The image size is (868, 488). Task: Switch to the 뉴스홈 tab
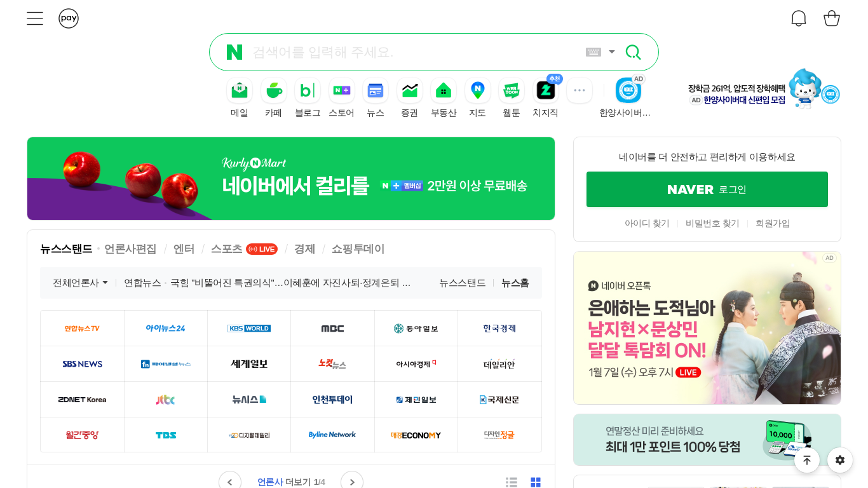(x=516, y=281)
